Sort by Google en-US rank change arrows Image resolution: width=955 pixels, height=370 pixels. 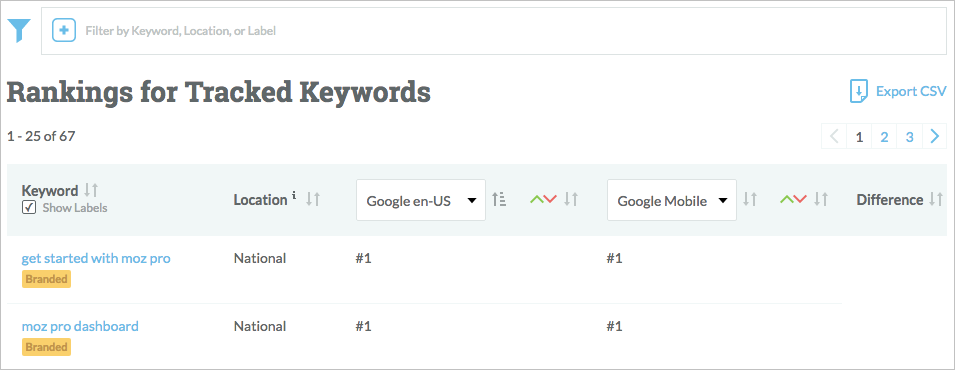[x=571, y=199]
